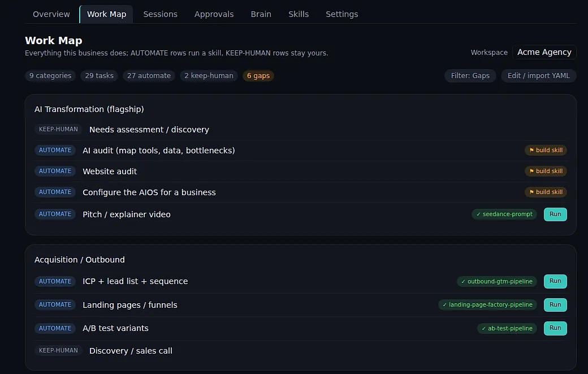
Task: Select the A/B test variants task name
Action: (115, 328)
